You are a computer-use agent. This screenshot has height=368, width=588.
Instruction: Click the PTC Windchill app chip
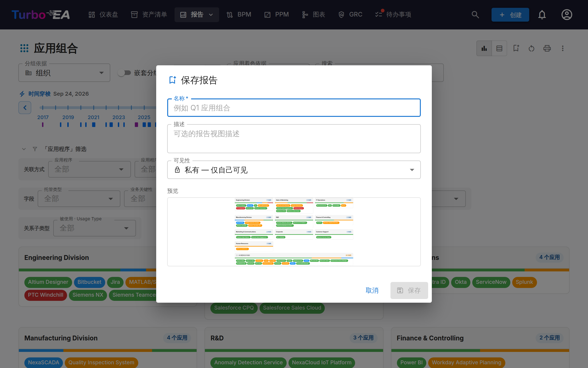coord(46,295)
